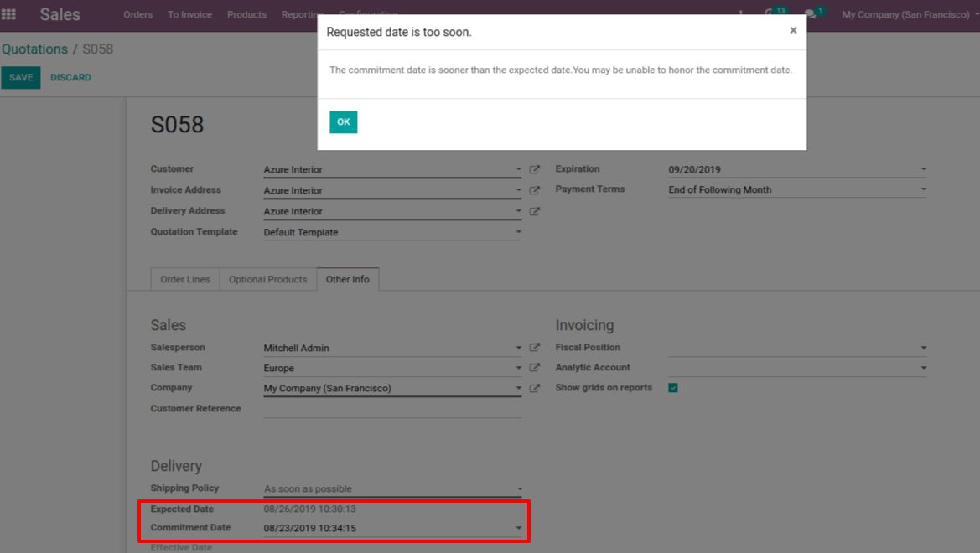Open the To Invoice menu
The height and width of the screenshot is (553, 980).
tap(189, 14)
